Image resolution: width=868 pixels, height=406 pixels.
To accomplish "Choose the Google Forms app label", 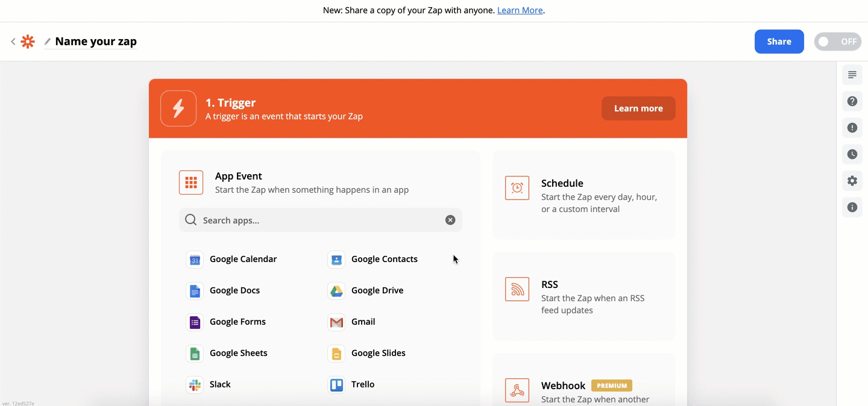I will point(237,322).
